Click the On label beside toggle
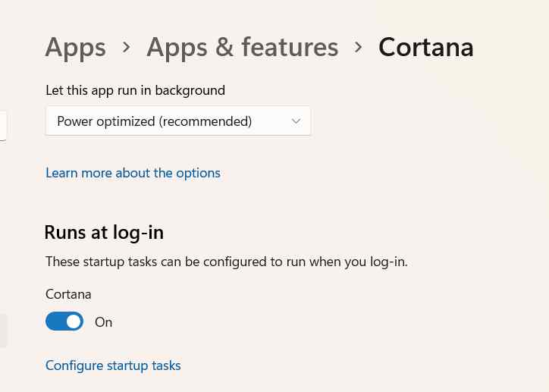Screen dimensions: 549x392 (x=103, y=322)
